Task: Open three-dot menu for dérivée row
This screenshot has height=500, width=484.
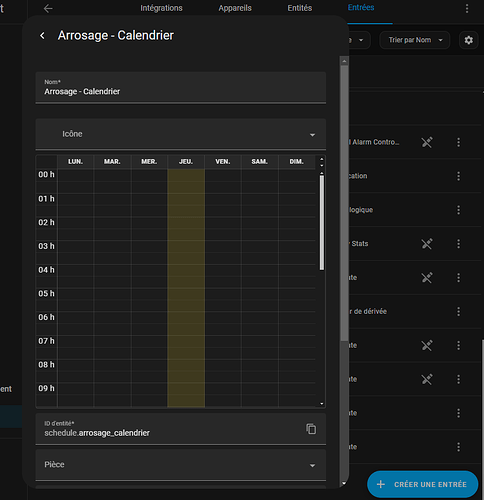Action: click(x=459, y=312)
